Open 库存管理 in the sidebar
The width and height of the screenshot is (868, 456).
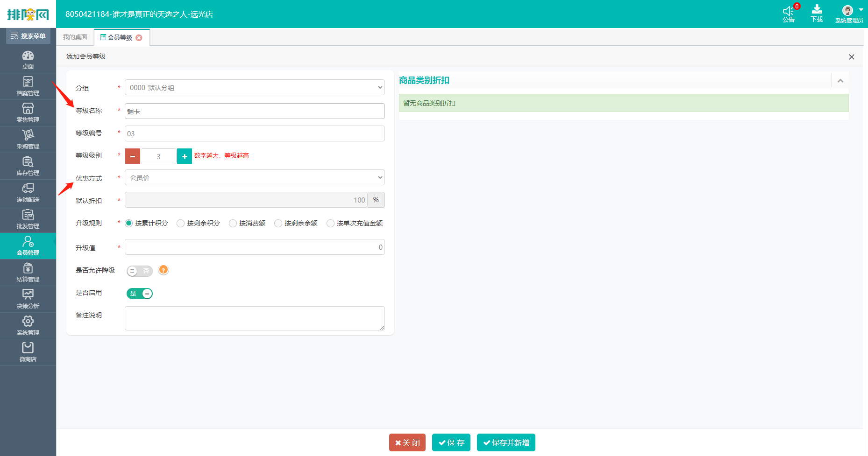tap(28, 166)
